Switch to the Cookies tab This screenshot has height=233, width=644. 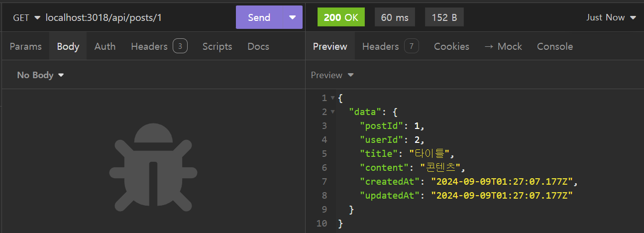[x=451, y=46]
